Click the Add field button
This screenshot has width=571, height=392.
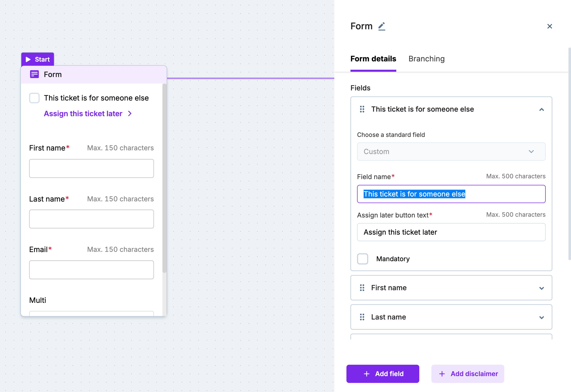tap(383, 374)
